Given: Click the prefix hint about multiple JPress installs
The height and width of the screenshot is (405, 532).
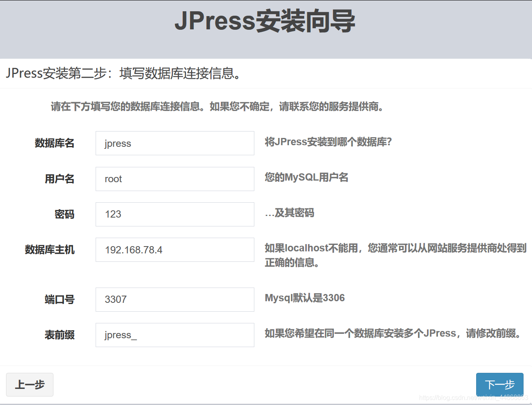Looking at the screenshot, I should [x=393, y=333].
